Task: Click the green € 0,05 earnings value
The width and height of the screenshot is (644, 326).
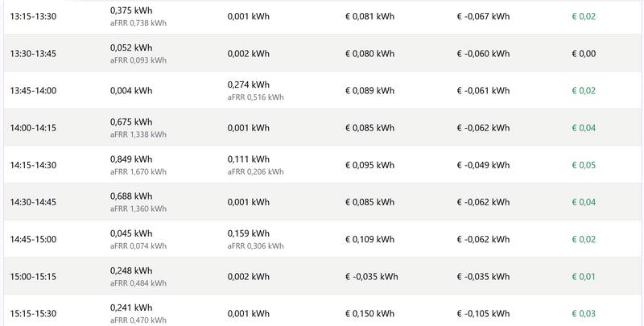Action: coord(584,165)
